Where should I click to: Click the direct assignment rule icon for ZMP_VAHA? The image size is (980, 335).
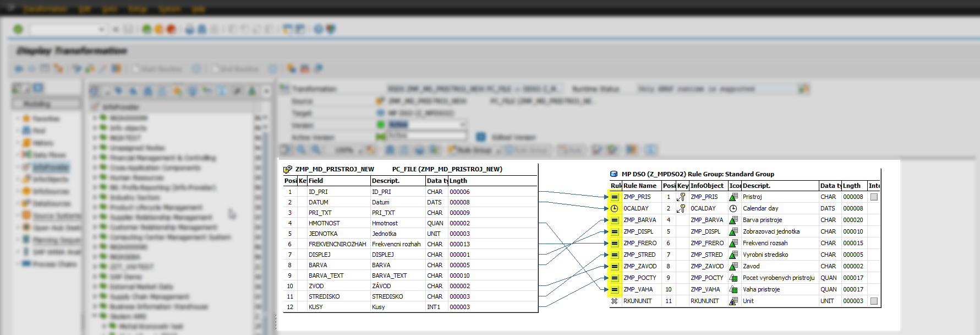click(615, 289)
